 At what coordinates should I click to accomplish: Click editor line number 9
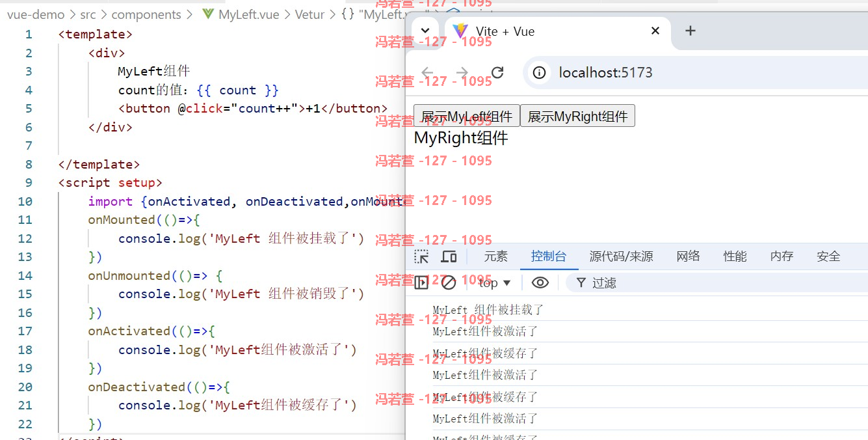[29, 183]
